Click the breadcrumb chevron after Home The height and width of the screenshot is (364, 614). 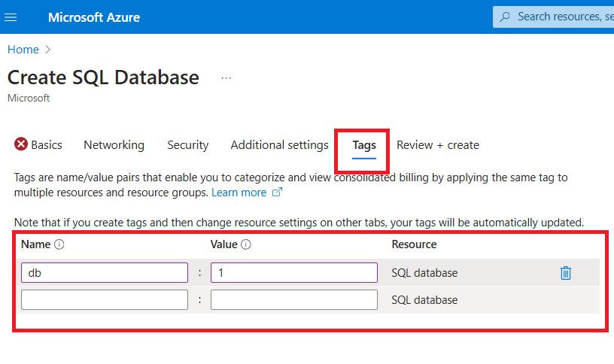click(x=47, y=50)
